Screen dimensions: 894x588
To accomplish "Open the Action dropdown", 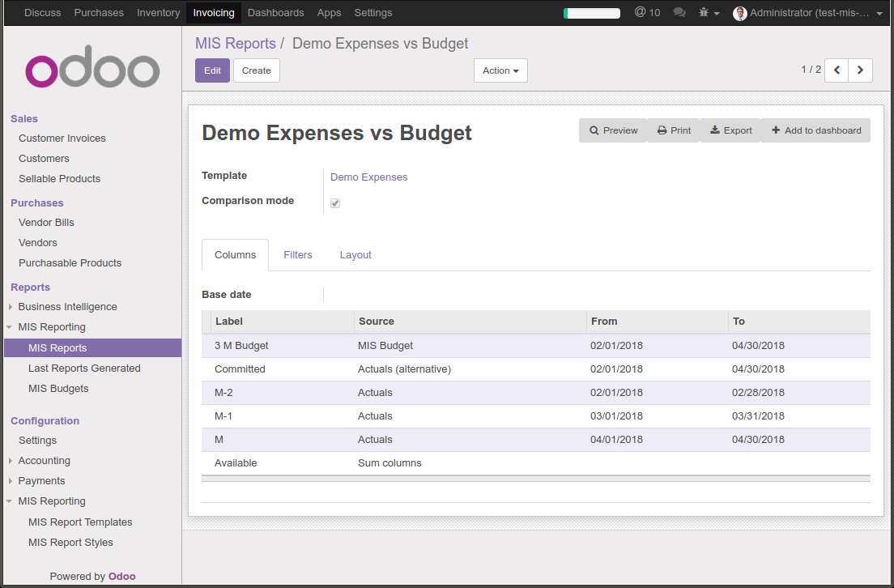I will [x=500, y=70].
